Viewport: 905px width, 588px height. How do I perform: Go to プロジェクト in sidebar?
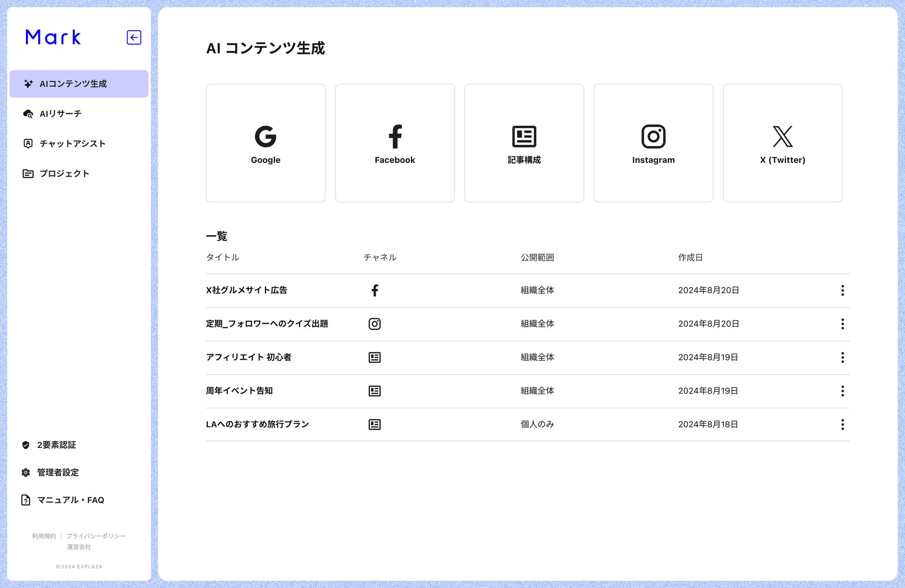(x=64, y=174)
